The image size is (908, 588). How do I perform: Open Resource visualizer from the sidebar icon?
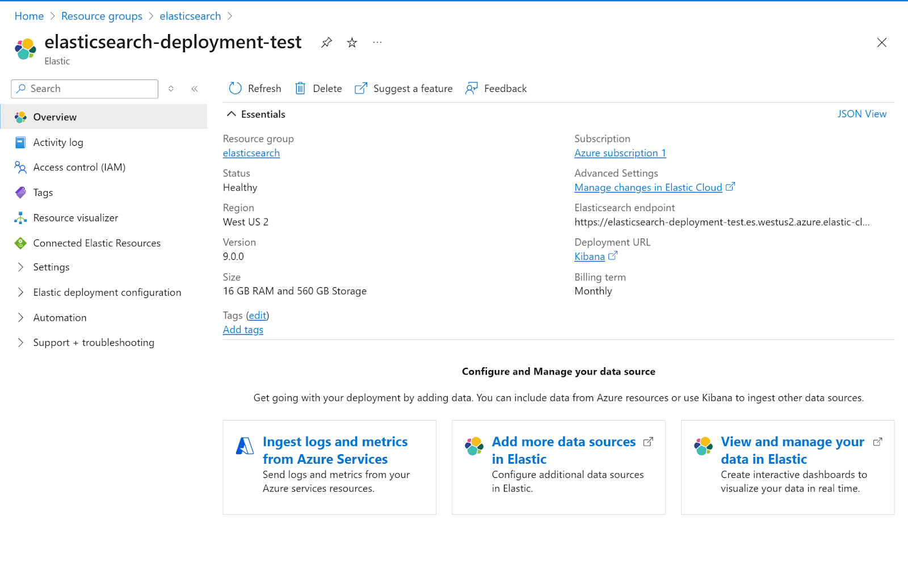click(x=20, y=217)
